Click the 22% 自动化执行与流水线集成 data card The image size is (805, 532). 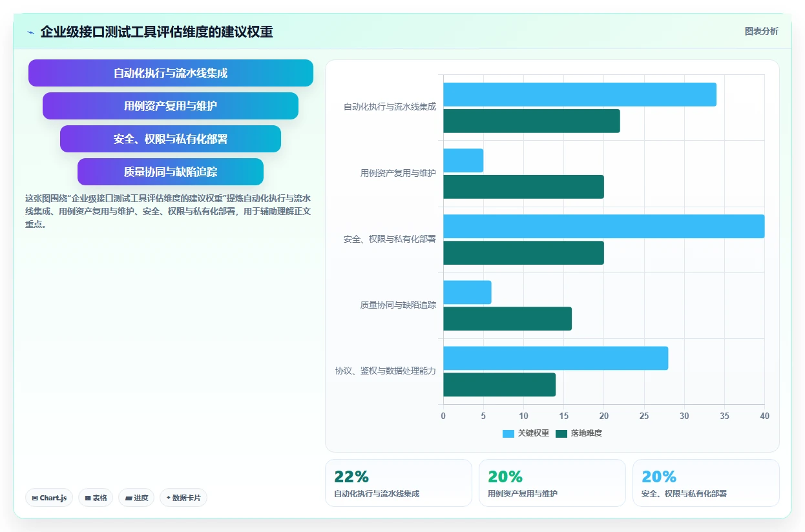399,483
